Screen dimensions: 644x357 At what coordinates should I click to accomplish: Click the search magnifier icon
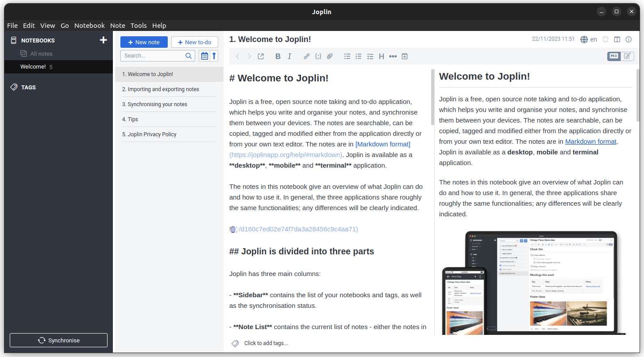pyautogui.click(x=189, y=56)
